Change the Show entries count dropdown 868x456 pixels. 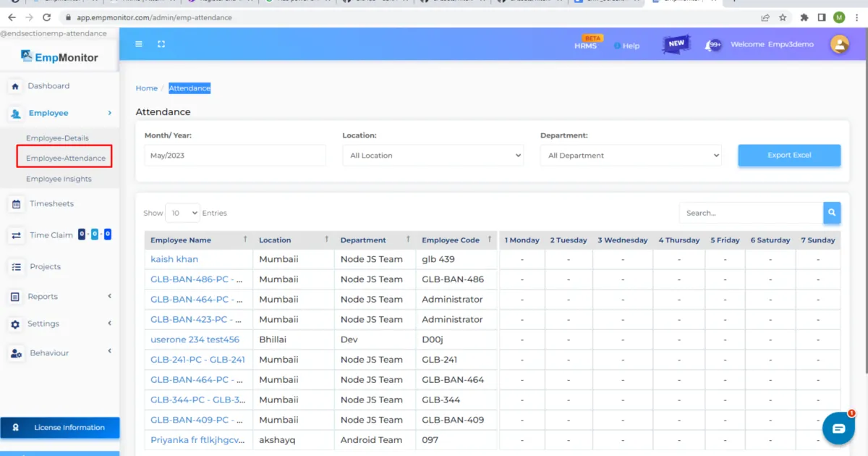pyautogui.click(x=182, y=213)
